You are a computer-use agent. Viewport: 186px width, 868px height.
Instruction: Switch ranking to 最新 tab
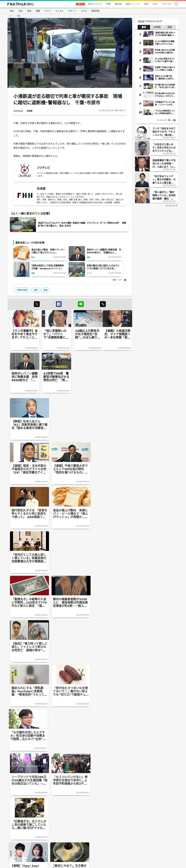(x=144, y=27)
